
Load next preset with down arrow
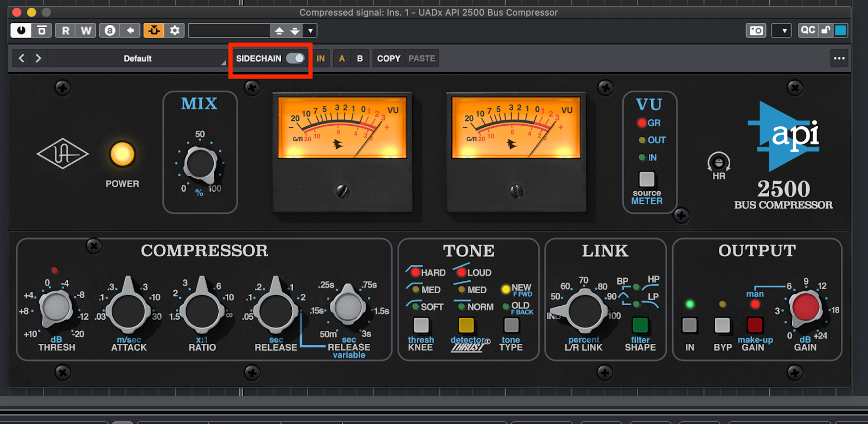click(295, 31)
